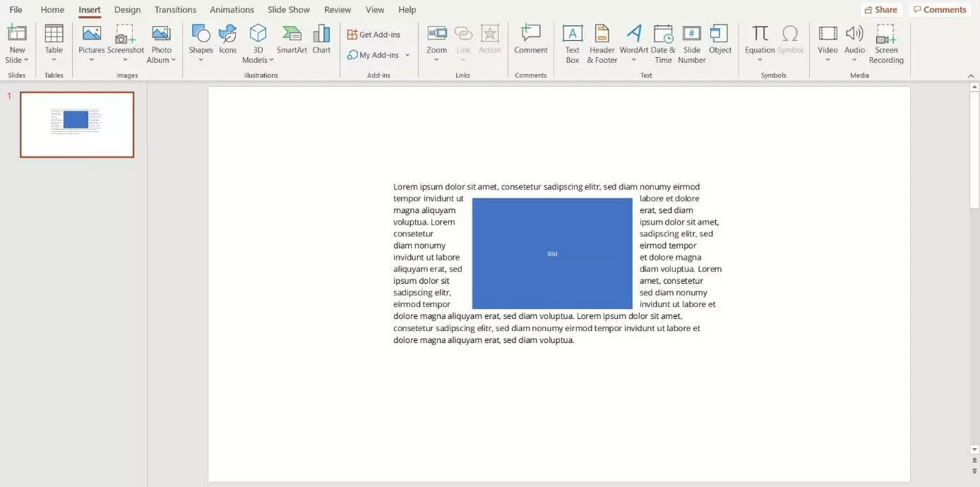Open the Review tab
The height and width of the screenshot is (487, 980).
(x=337, y=10)
